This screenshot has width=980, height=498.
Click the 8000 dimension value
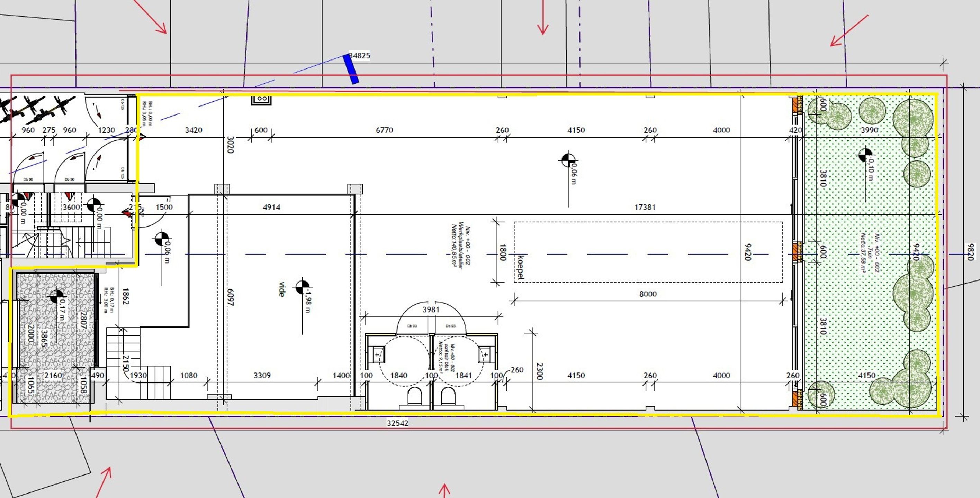click(x=648, y=294)
